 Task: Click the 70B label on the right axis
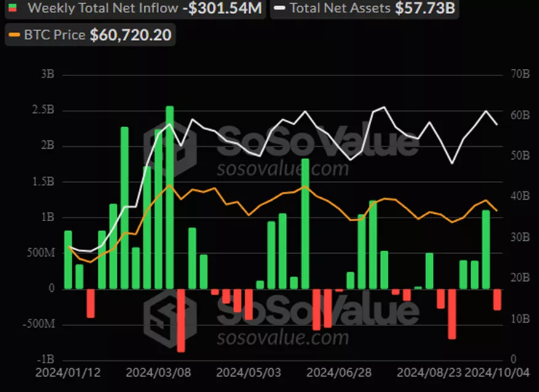(519, 76)
